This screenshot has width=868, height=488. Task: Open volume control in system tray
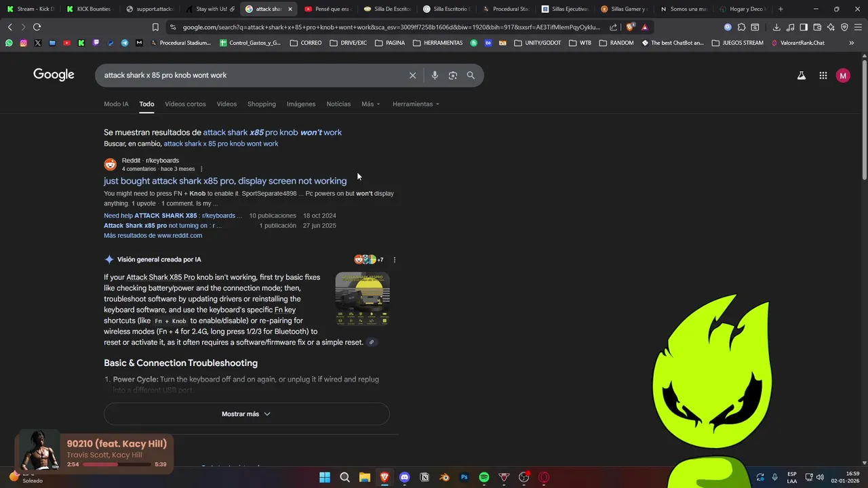point(820,477)
